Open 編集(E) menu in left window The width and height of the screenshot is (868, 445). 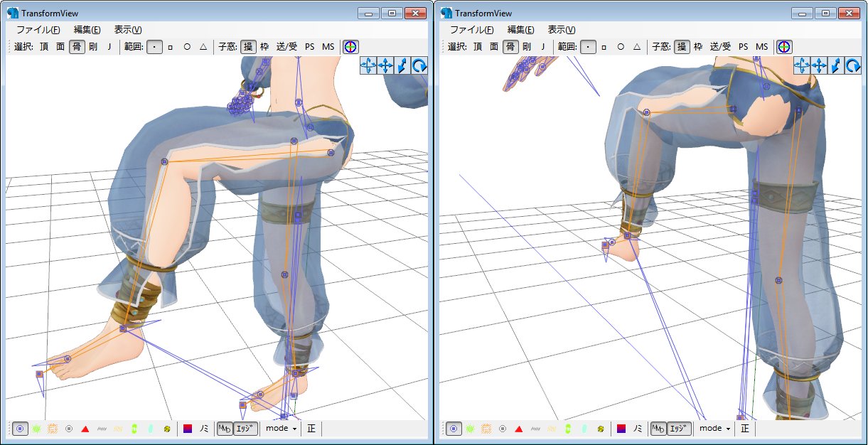tap(87, 30)
